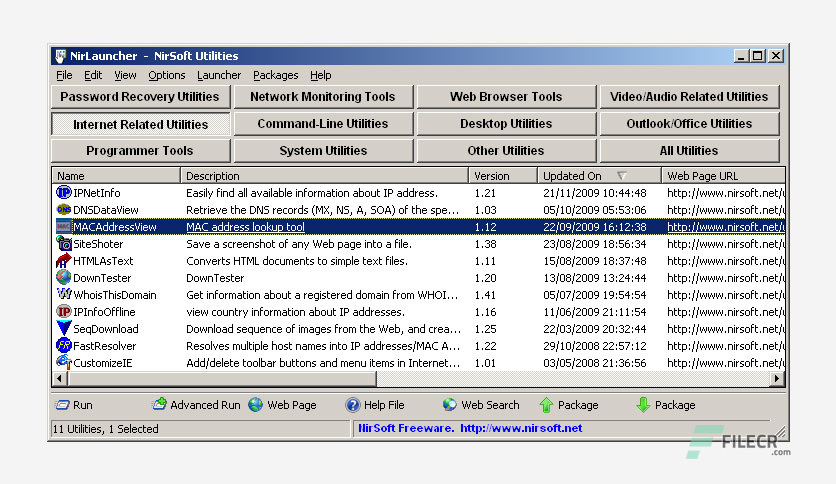
Task: Switch to Network Monitoring Tools group
Action: [x=324, y=96]
